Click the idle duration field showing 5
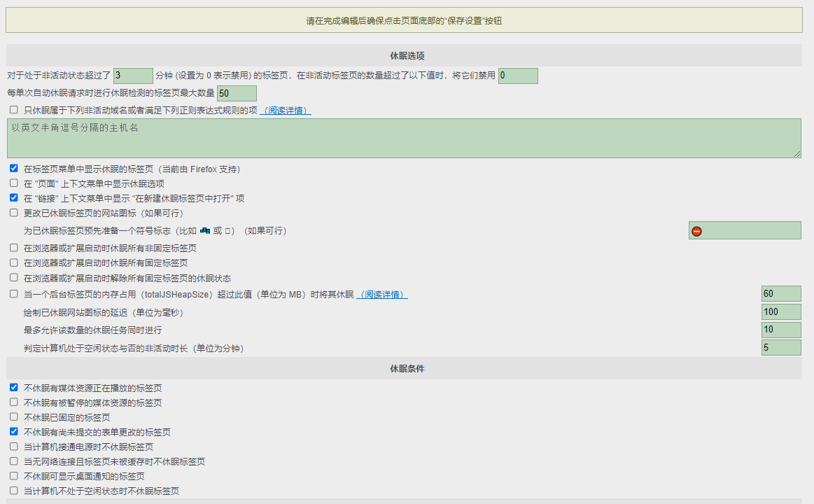 click(781, 348)
